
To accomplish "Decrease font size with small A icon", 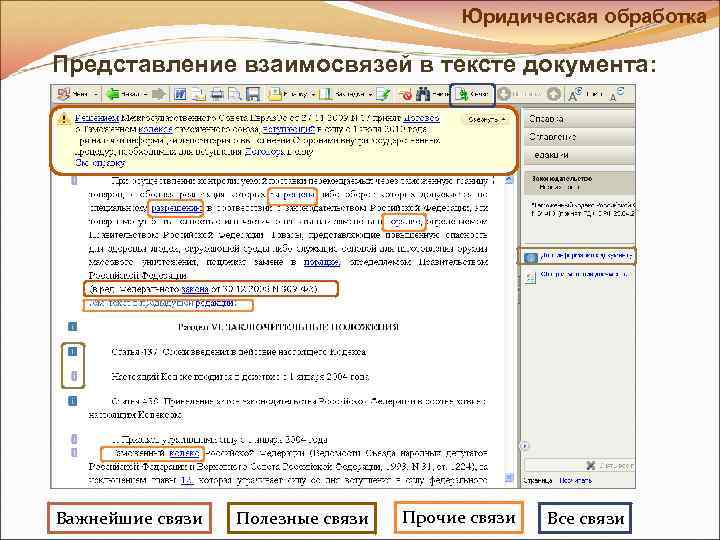I will click(x=616, y=94).
